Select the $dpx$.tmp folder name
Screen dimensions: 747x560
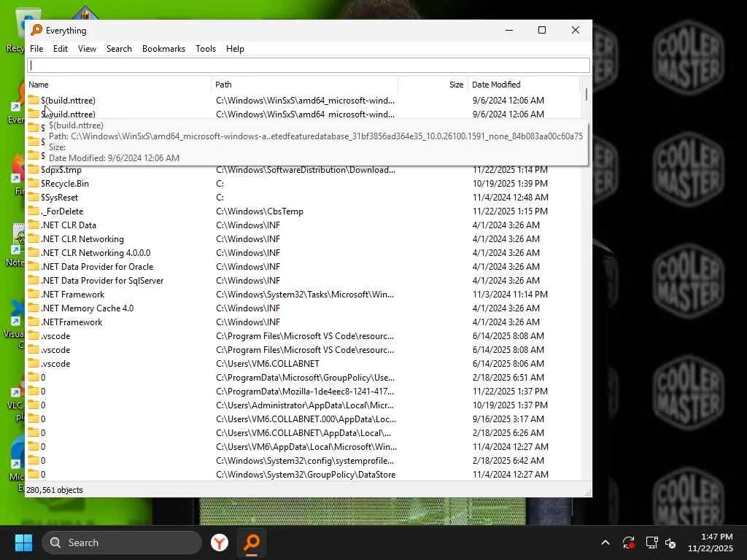click(61, 169)
